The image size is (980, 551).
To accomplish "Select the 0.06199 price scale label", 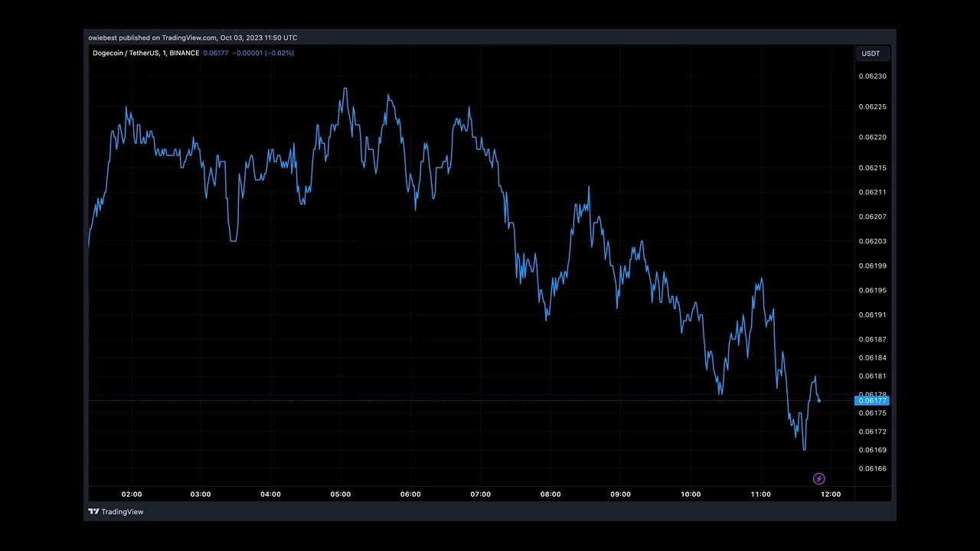I will pos(872,266).
